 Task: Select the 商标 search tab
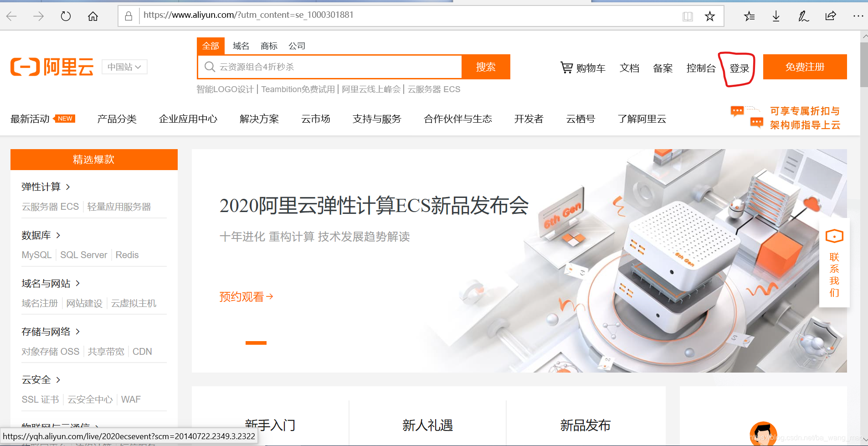[269, 46]
